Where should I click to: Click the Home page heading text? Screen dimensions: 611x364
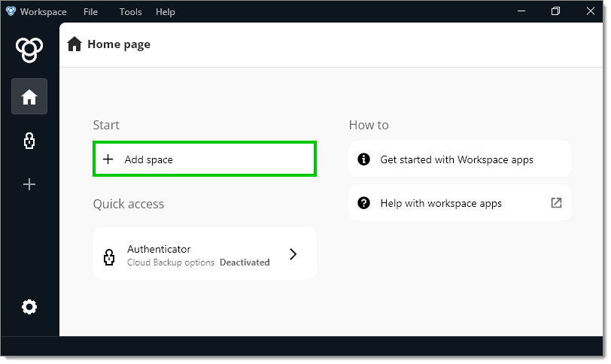point(119,44)
